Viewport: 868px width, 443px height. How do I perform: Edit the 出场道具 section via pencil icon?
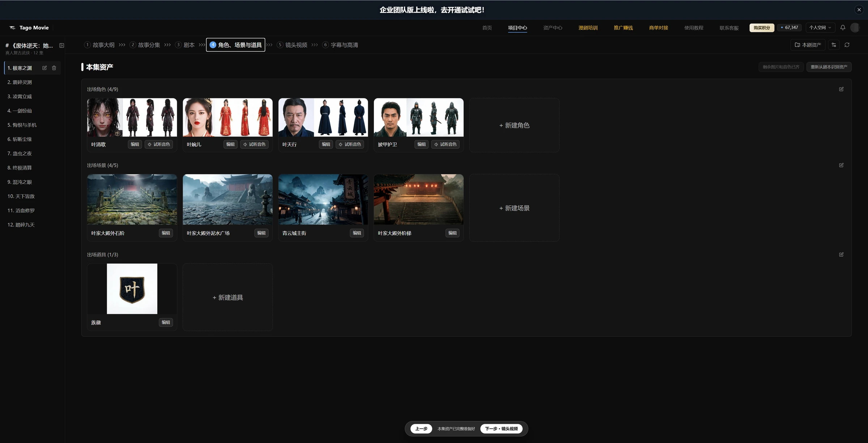(x=841, y=254)
